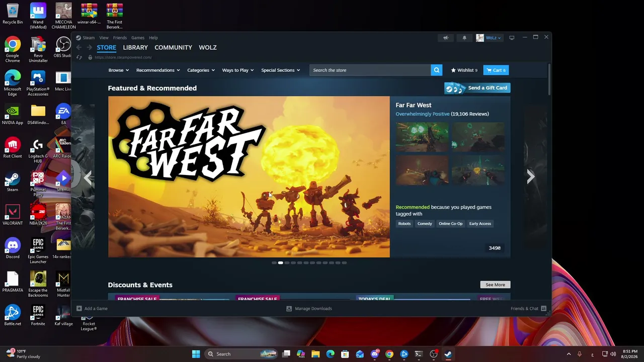Select the Recycle Bin desktop icon

point(13,14)
